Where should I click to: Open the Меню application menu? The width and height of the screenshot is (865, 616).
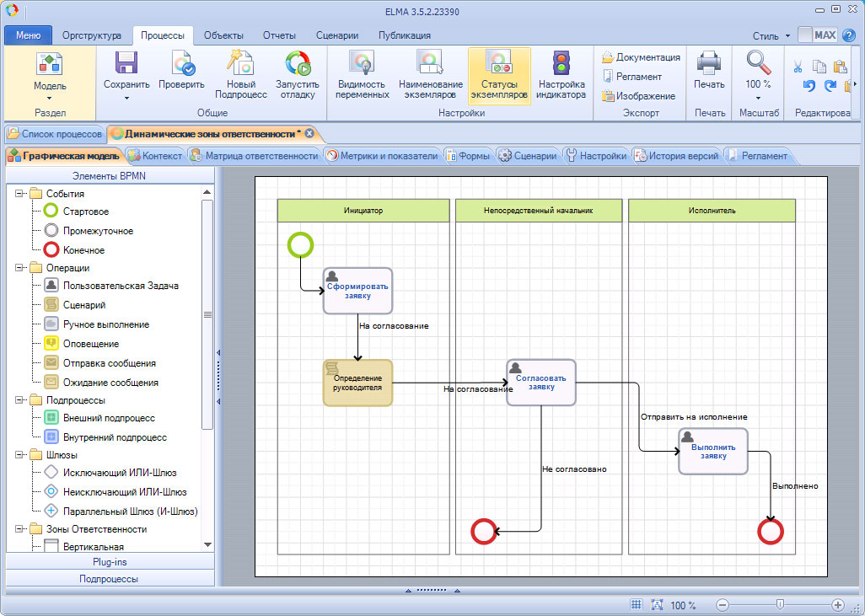pyautogui.click(x=28, y=35)
